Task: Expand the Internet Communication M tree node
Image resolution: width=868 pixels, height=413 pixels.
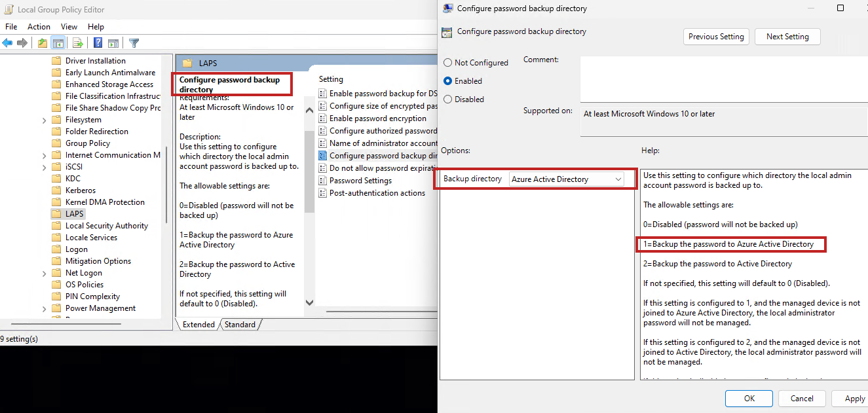Action: click(44, 156)
